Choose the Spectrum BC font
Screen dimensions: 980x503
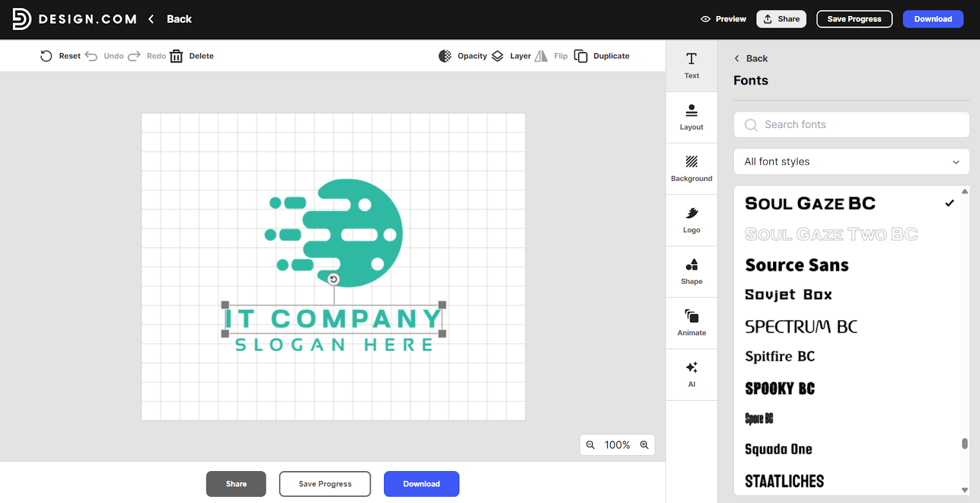tap(801, 327)
